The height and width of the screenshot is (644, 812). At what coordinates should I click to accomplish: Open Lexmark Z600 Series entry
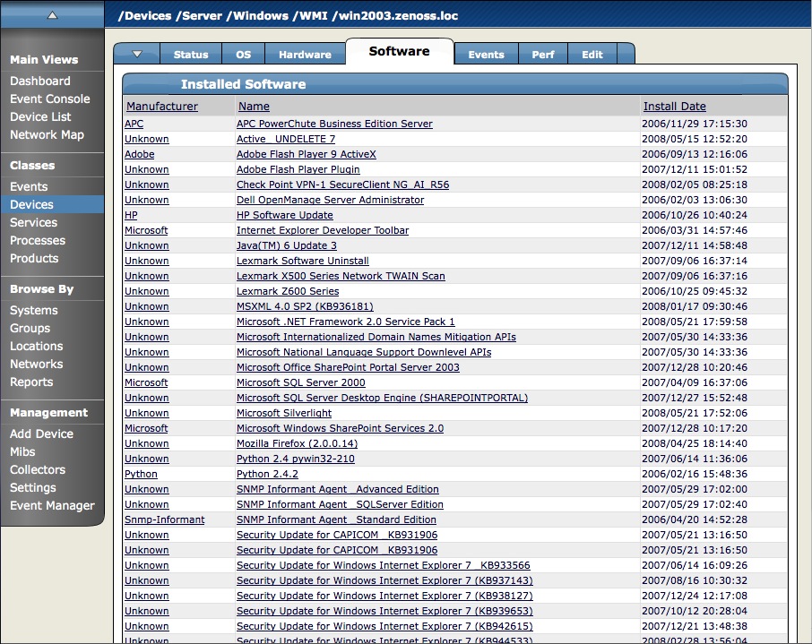(288, 291)
